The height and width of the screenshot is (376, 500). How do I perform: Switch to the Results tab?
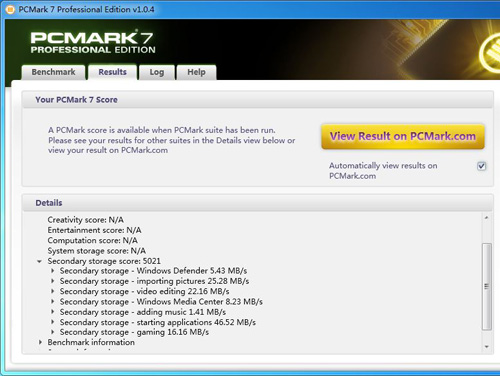[x=113, y=72]
